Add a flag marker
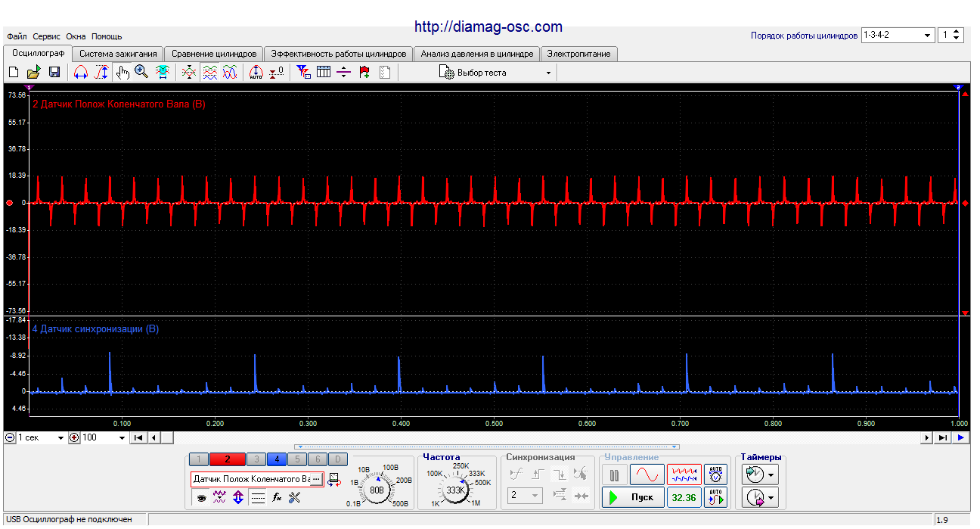Screen dimensions: 980x529 364,73
